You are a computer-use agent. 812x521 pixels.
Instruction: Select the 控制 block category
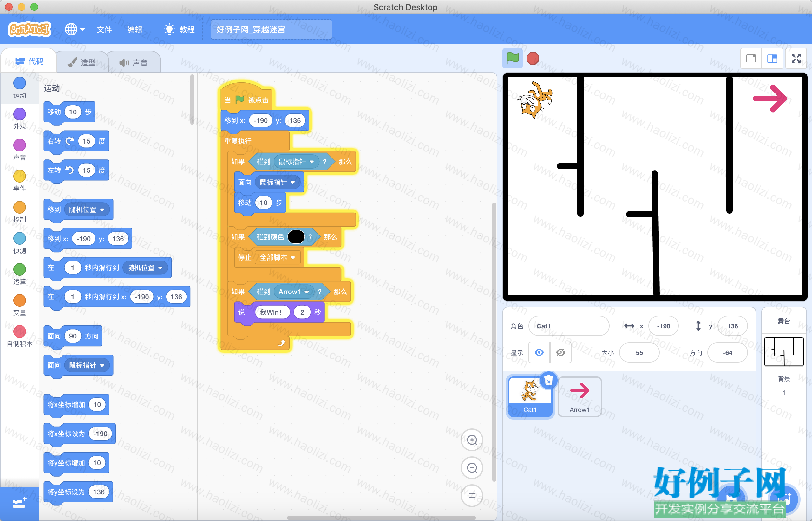(x=20, y=212)
